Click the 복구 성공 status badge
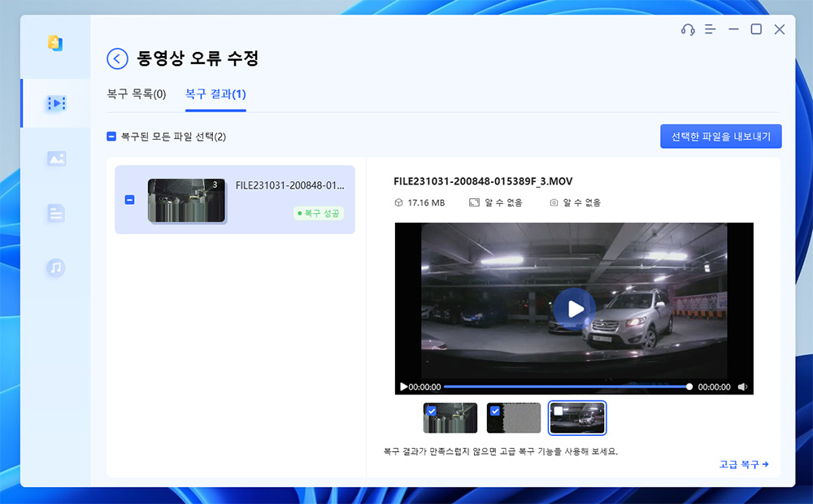The width and height of the screenshot is (813, 504). point(319,213)
